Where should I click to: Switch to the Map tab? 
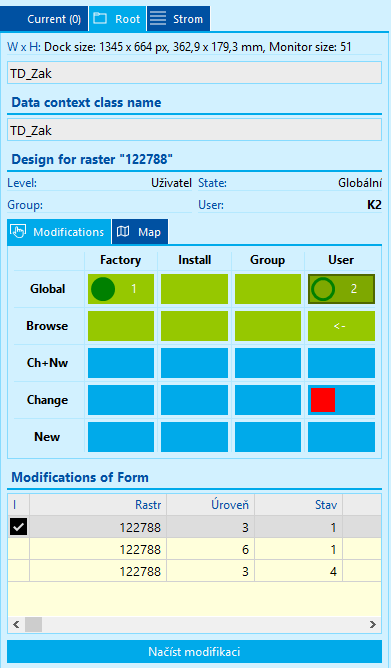140,232
